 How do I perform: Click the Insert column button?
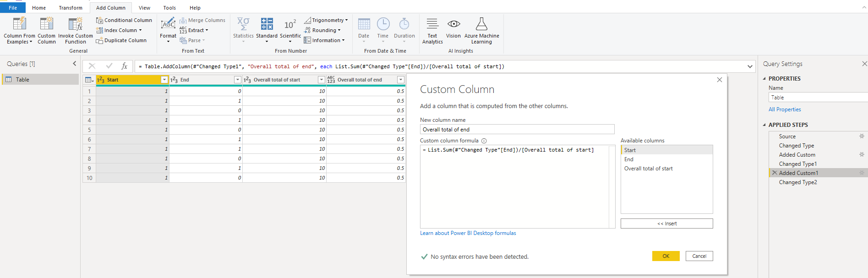coord(666,223)
